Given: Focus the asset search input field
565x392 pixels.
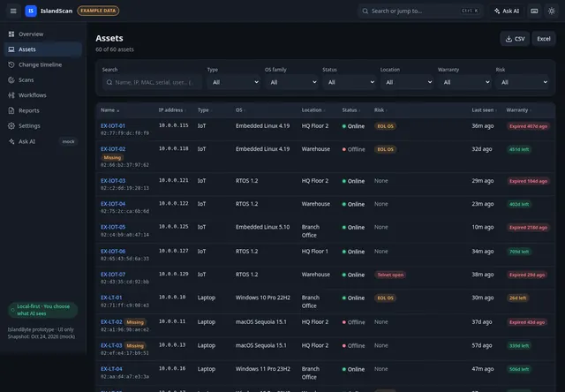Looking at the screenshot, I should [152, 82].
